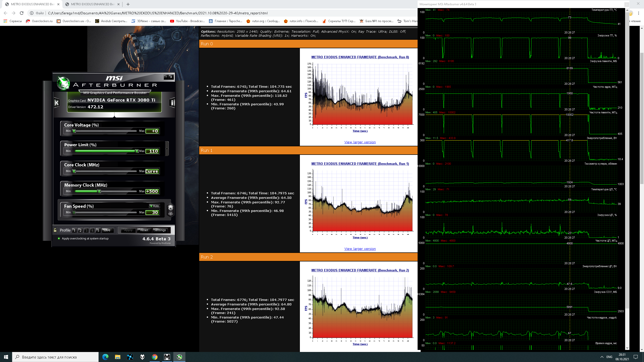Open the Run 0 View larger version link
This screenshot has width=644, height=362.
[x=360, y=142]
